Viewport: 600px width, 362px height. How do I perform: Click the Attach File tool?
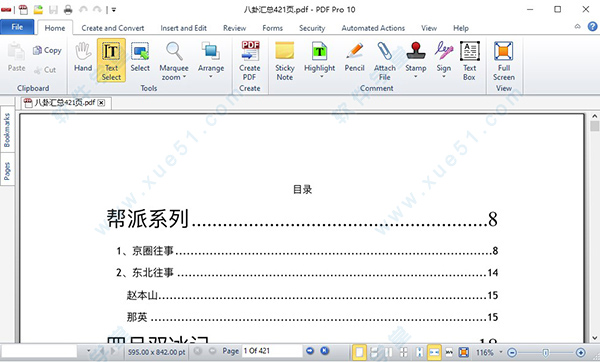point(384,60)
